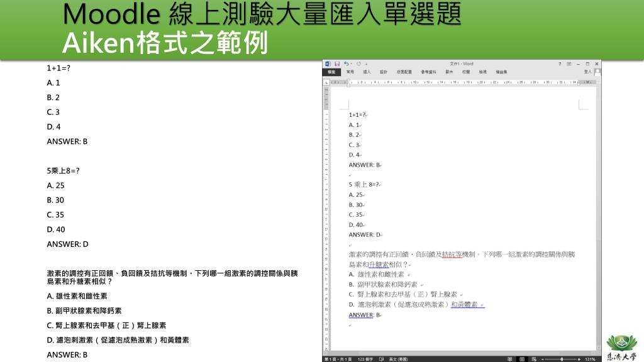Click option 'C. 35' in the Word document
644x362 pixels.
tap(356, 215)
